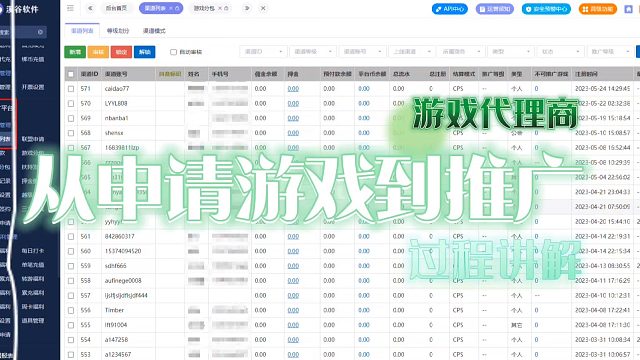Open the 推广等级 filter dropdown
Screen dimensions: 640x360
609,52
